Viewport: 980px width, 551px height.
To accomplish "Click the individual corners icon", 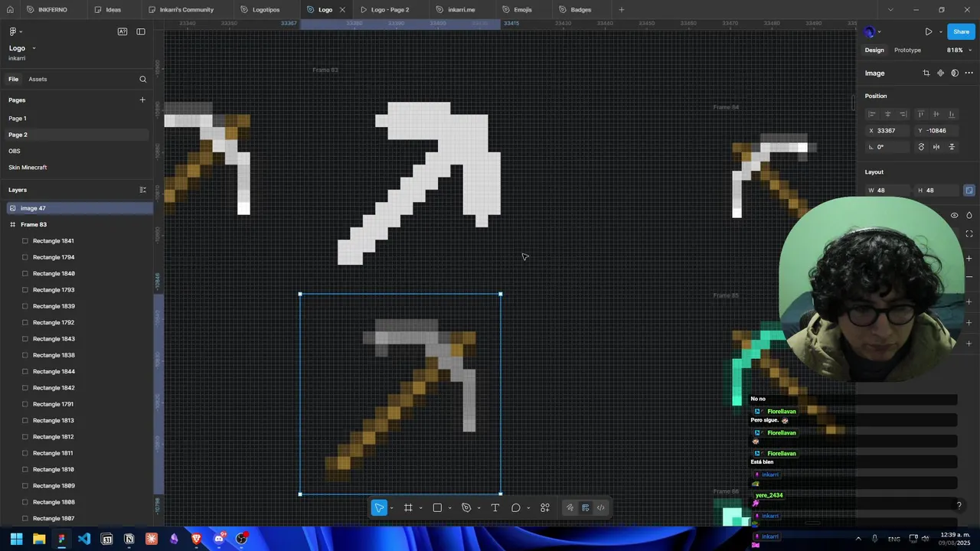I will [x=969, y=234].
